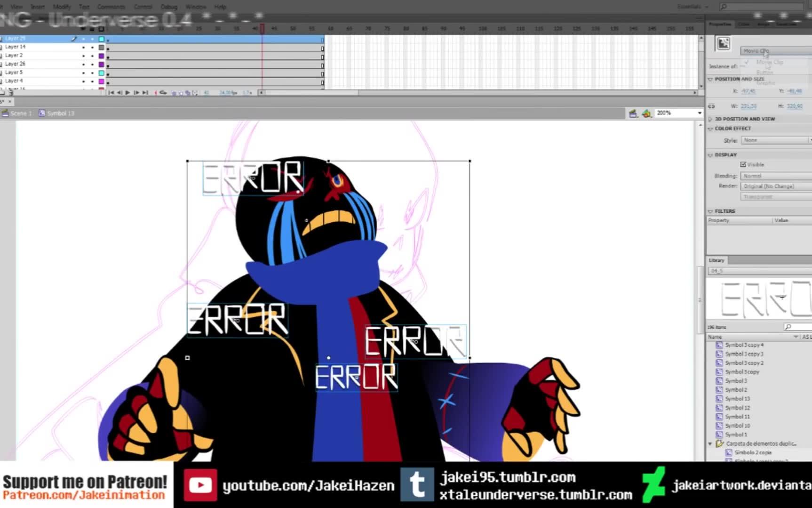This screenshot has width=812, height=508.
Task: Toggle outline color box of Layer 4
Action: 101,81
